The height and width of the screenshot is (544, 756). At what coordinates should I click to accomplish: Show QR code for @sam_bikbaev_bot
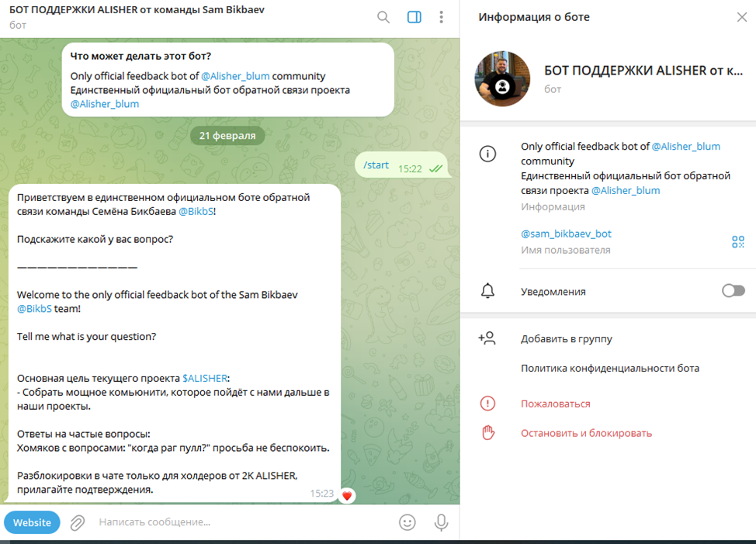(737, 241)
